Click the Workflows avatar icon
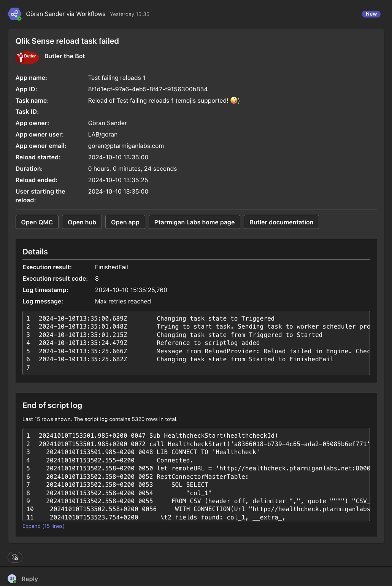This screenshot has height=586, width=392. point(14,14)
